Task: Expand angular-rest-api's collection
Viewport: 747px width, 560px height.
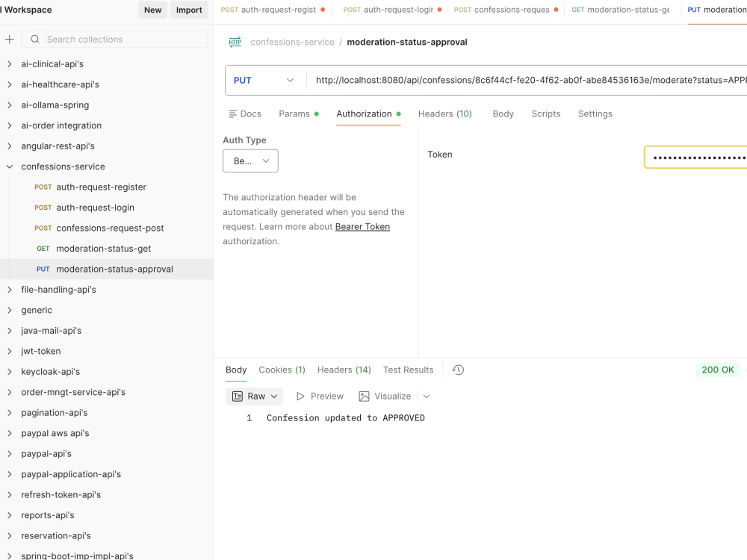Action: (x=10, y=146)
